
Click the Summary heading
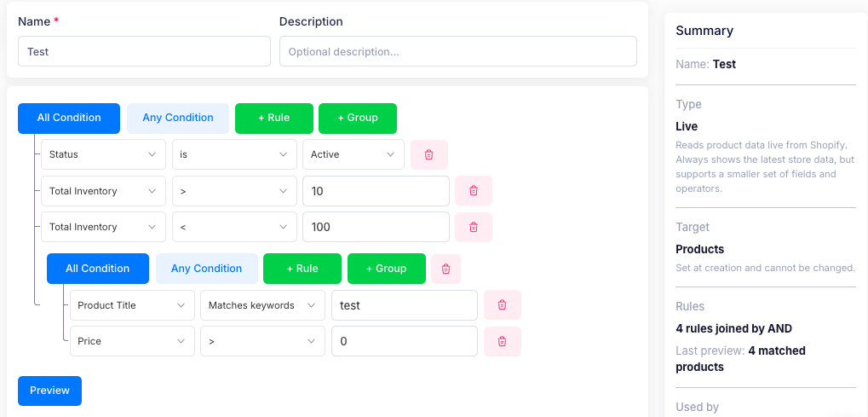(704, 31)
